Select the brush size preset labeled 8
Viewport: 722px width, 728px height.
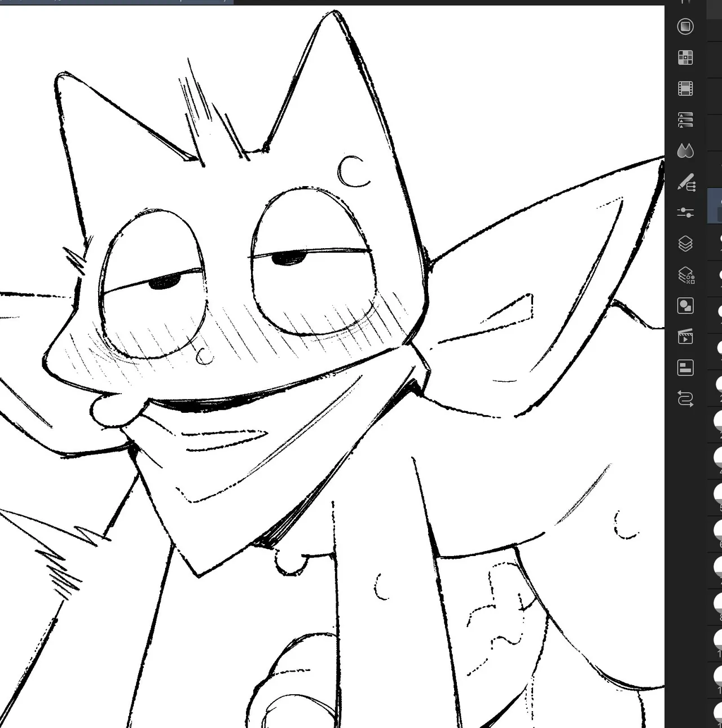point(717,603)
